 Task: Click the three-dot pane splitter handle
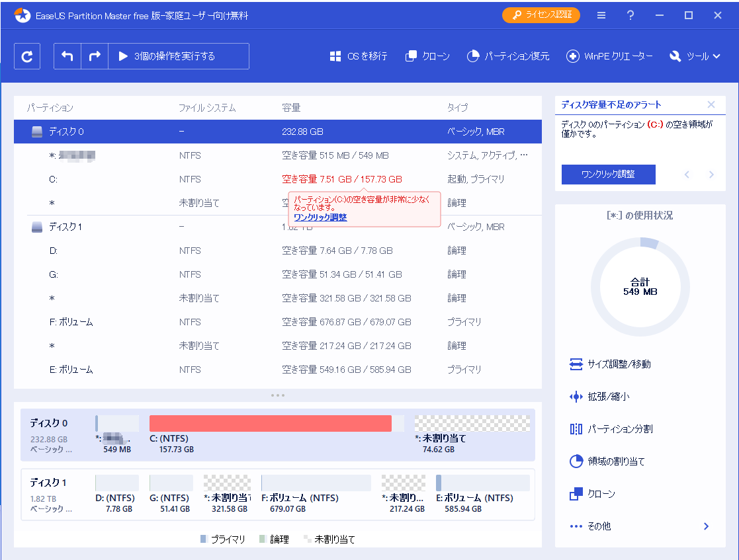point(278,395)
